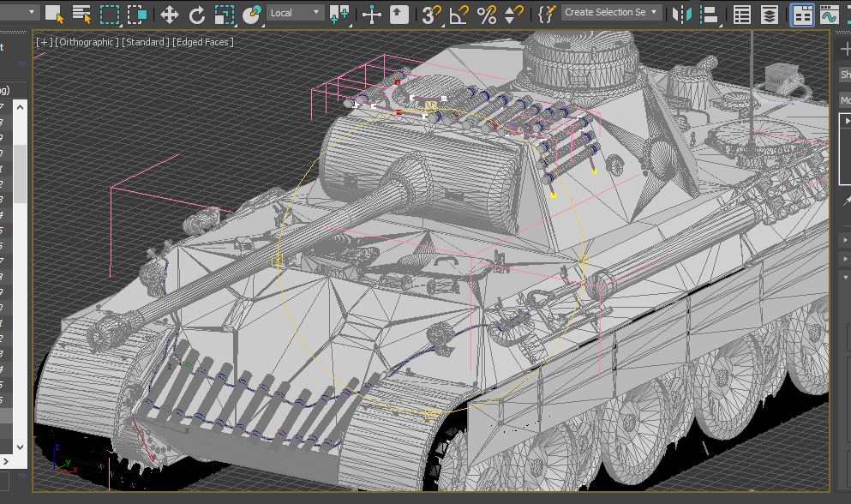
Task: Open the Create Selection Set dropdown
Action: pyautogui.click(x=612, y=13)
